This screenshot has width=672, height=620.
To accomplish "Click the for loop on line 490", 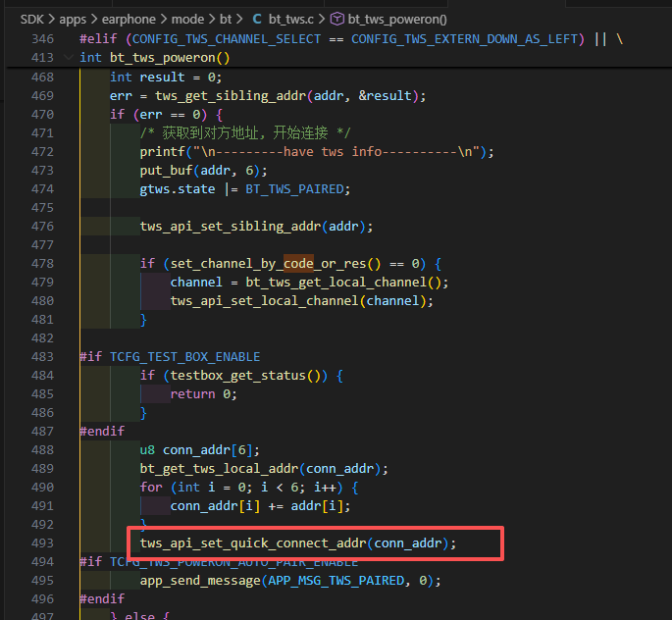I will [249, 488].
